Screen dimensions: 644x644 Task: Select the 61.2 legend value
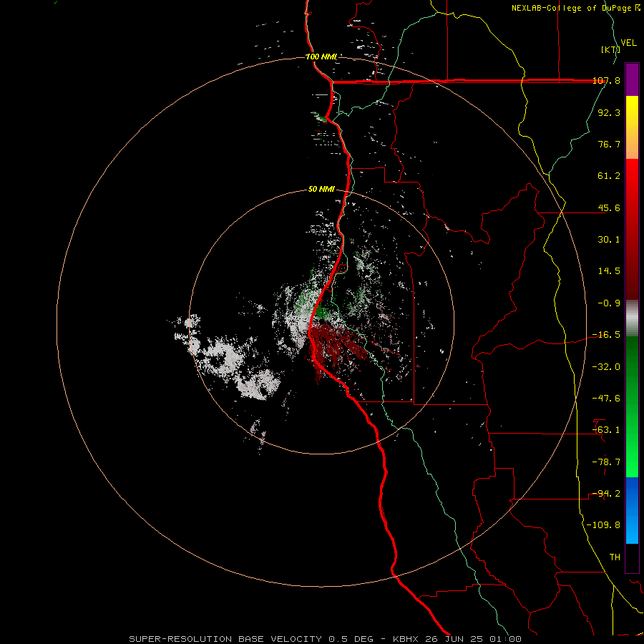[x=609, y=176]
